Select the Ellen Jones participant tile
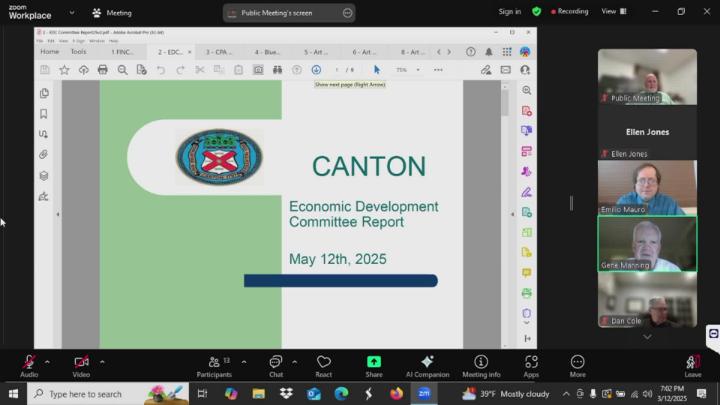720x405 pixels. [x=647, y=132]
